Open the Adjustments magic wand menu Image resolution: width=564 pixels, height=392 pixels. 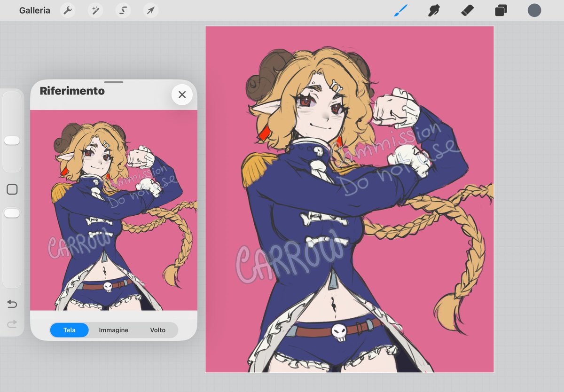[x=95, y=10]
